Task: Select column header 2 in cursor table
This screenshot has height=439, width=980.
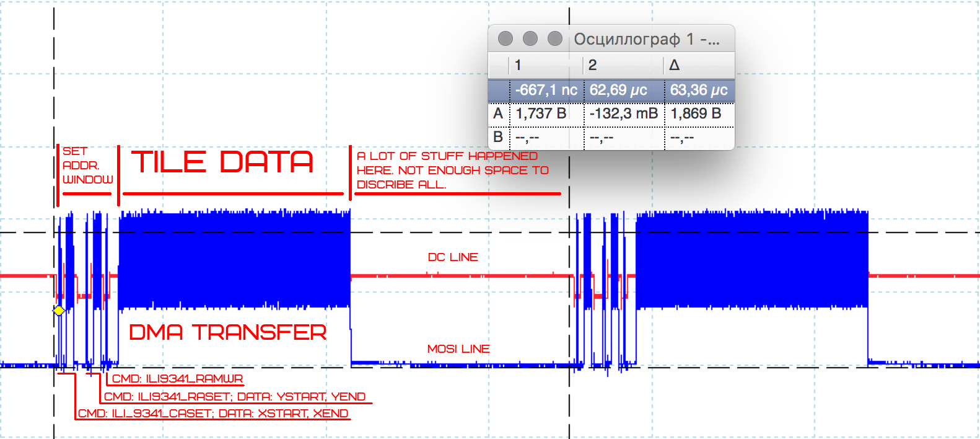Action: 593,65
